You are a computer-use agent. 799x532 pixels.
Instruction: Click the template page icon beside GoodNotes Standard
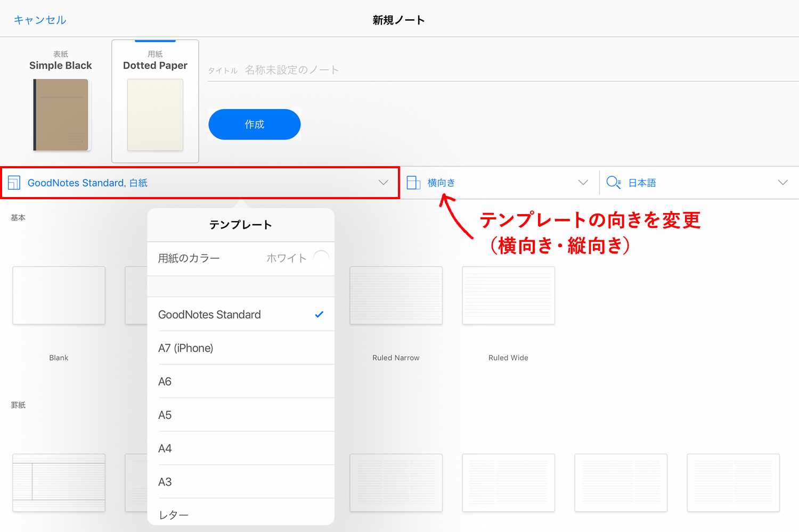(x=14, y=183)
